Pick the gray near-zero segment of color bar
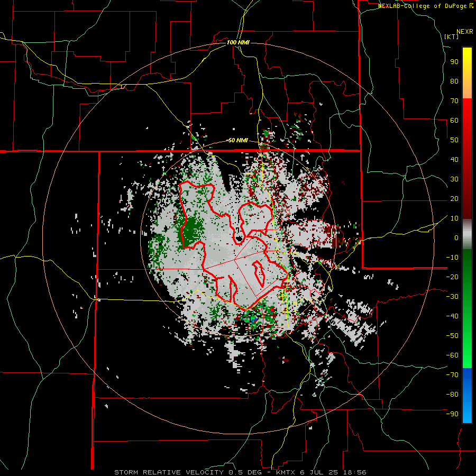This screenshot has height=476, width=476. pyautogui.click(x=467, y=234)
